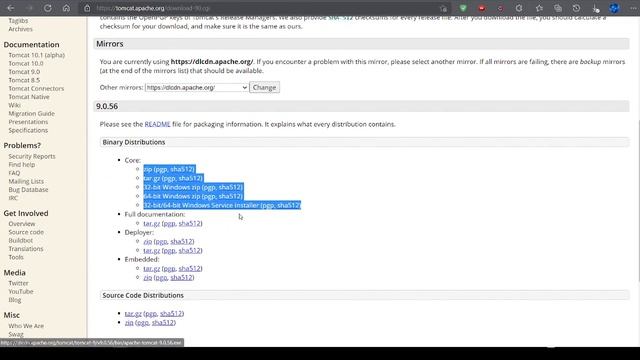
Task: Open source tar.gz sha512 checksum link
Action: pos(171,313)
